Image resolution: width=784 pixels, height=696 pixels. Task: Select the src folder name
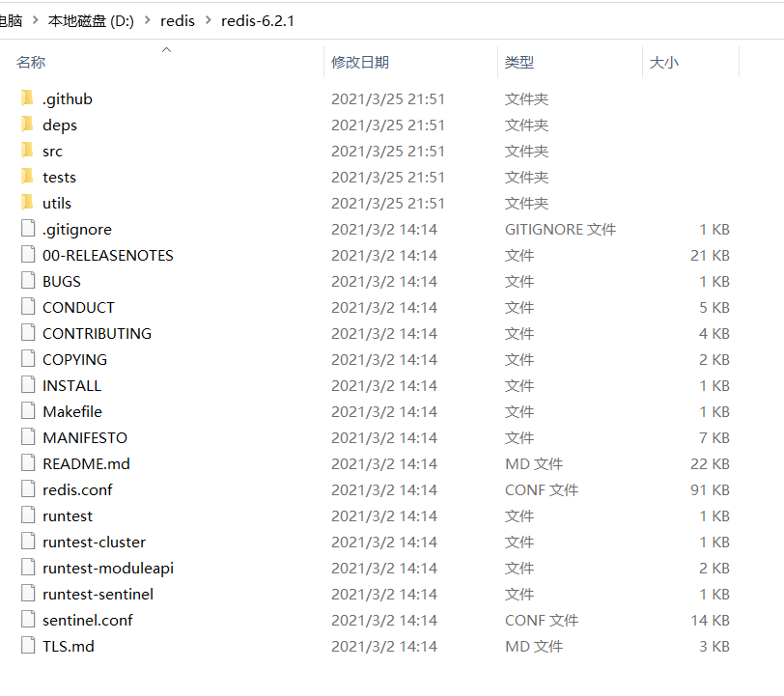pos(52,151)
